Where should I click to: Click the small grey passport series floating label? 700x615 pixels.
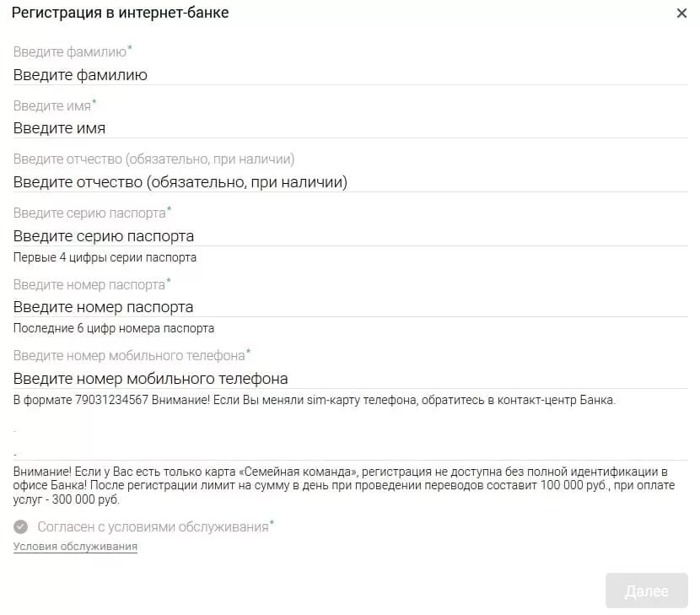(89, 213)
